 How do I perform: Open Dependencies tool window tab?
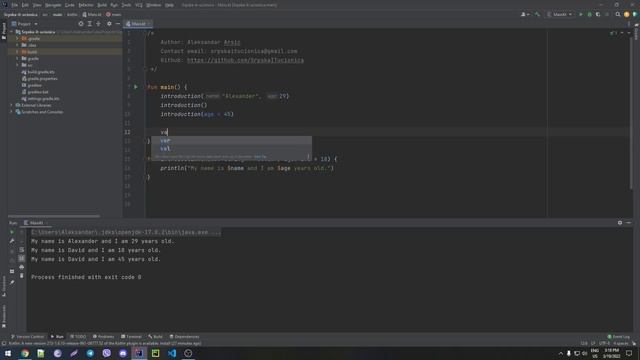184,337
